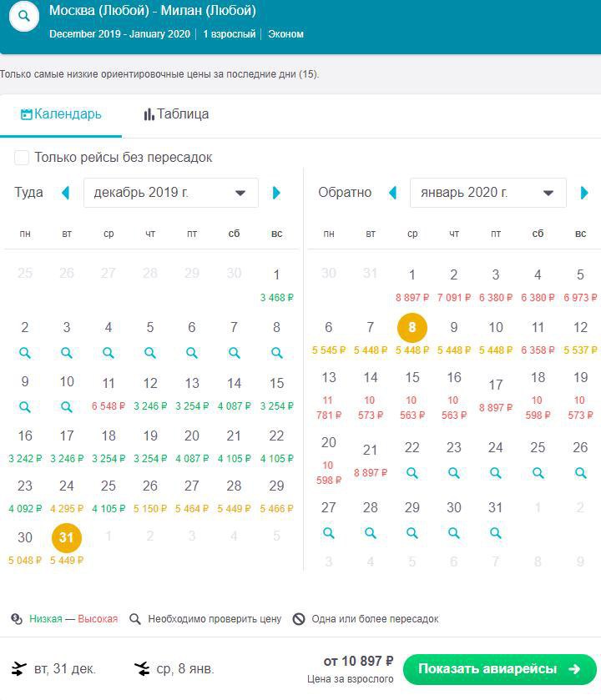This screenshot has height=700, width=601.
Task: Click the return date ср, 8 янв.
Action: tap(185, 669)
